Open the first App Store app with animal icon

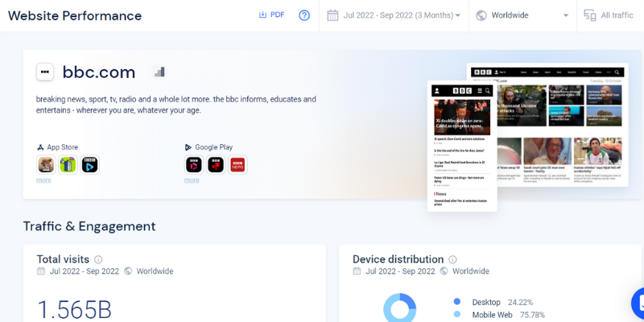(x=47, y=165)
